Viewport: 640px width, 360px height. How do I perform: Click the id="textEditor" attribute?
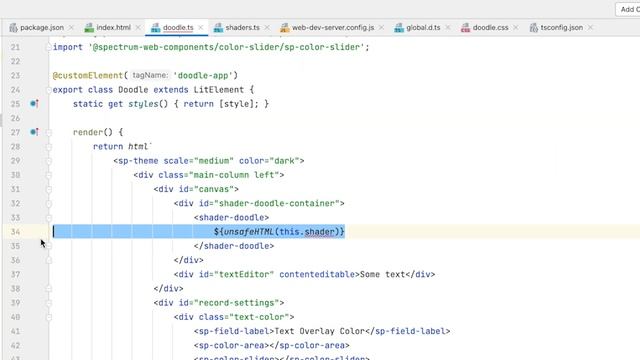[236, 274]
